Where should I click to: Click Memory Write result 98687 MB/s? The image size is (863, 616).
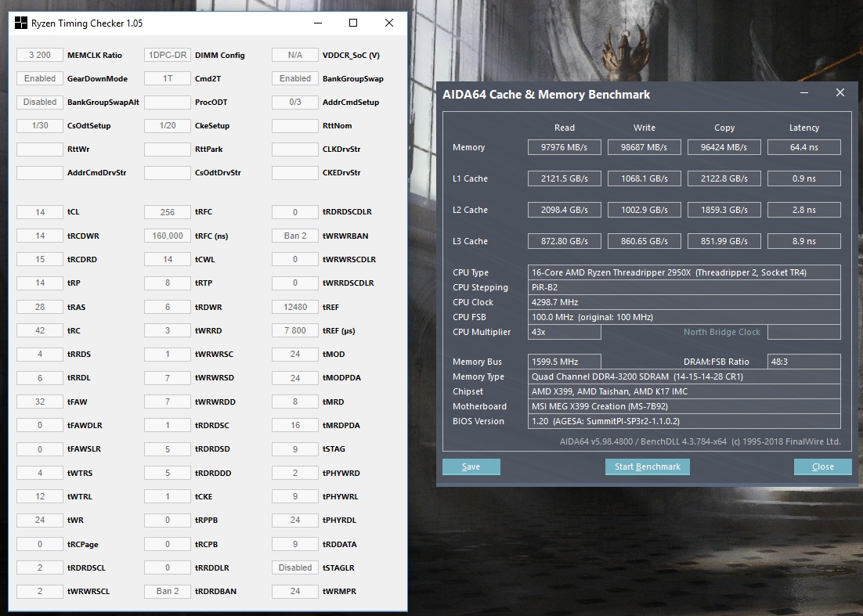click(x=644, y=147)
